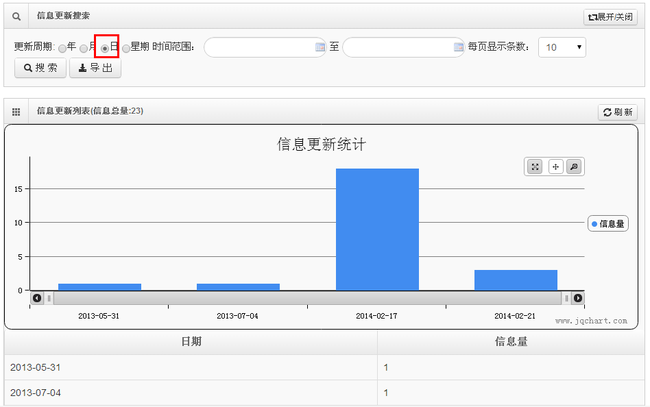Click the 2014-02-21 bar in chart
Screen dimensions: 650x407
pos(516,280)
